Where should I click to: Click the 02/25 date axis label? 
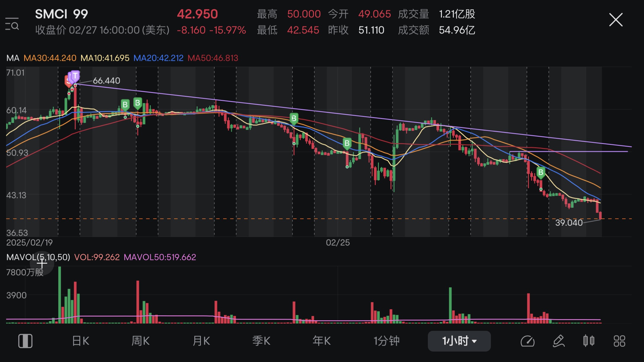[x=338, y=243]
